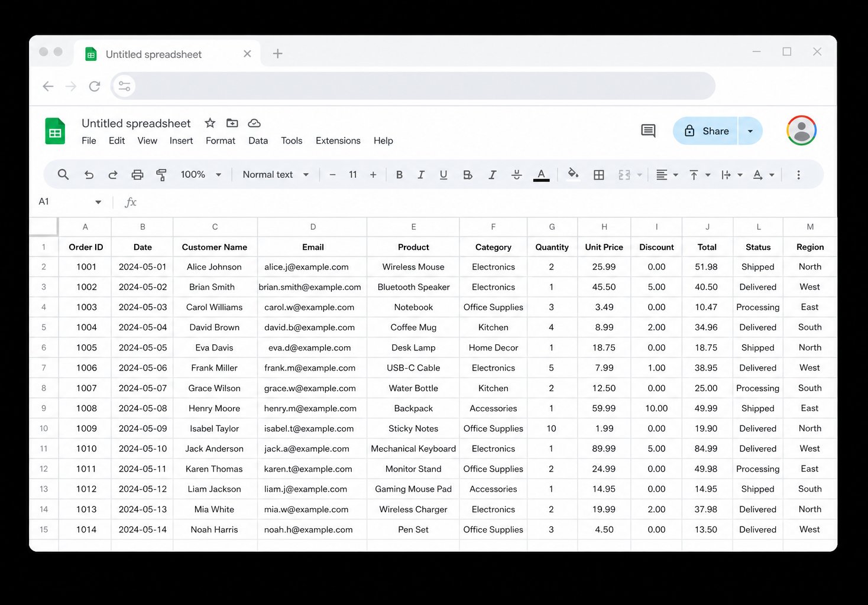Apply strikethrough formatting
Screen dimensions: 868x605
pos(516,174)
